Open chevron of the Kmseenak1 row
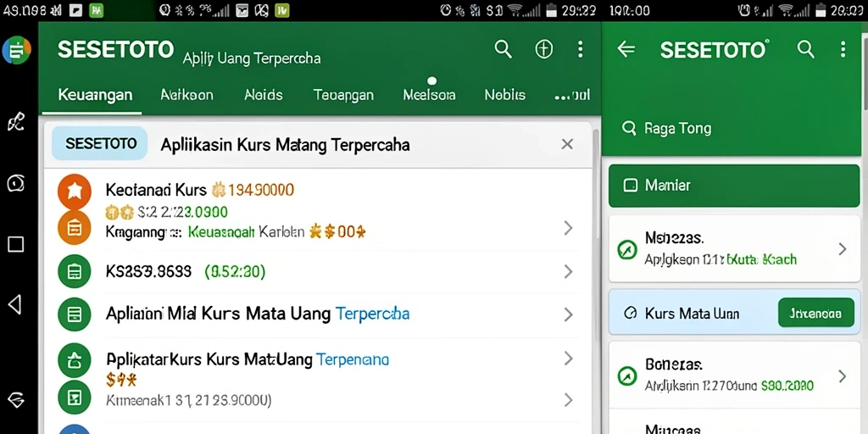 point(568,400)
